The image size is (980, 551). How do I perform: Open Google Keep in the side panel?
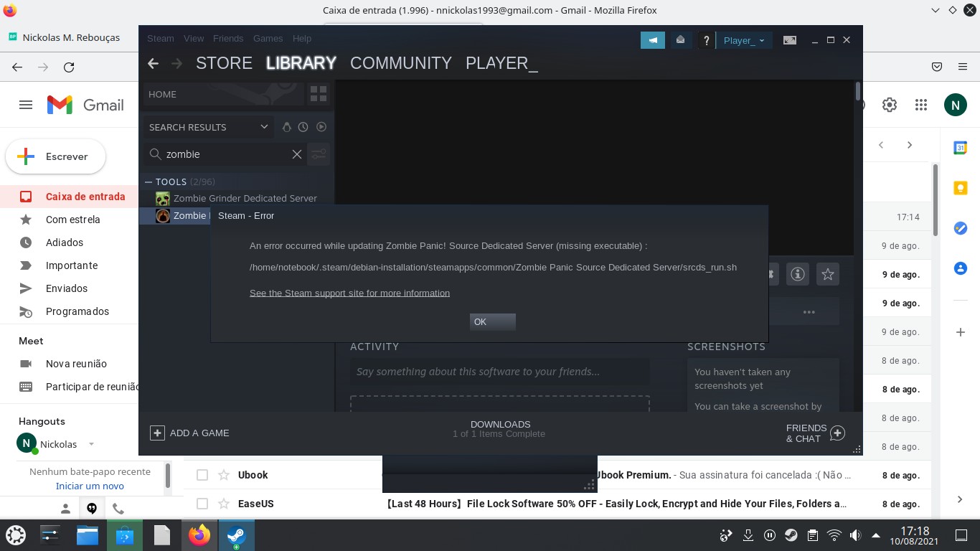click(960, 188)
